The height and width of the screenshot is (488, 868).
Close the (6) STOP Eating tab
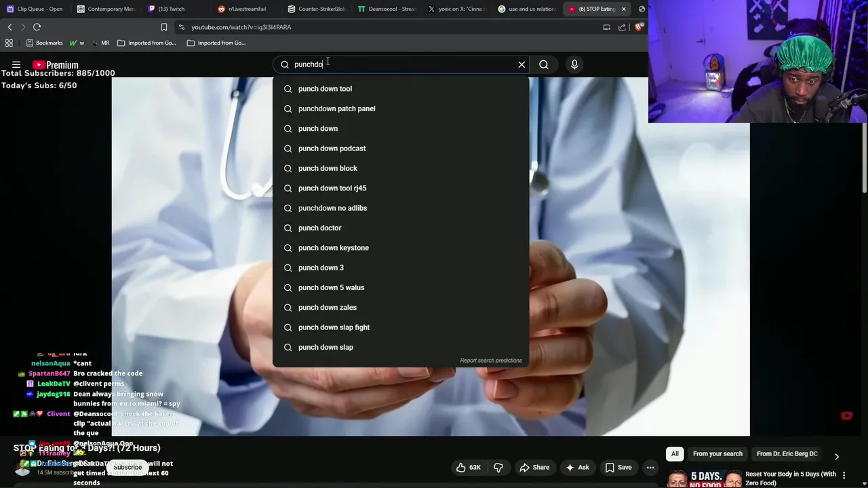pyautogui.click(x=624, y=9)
